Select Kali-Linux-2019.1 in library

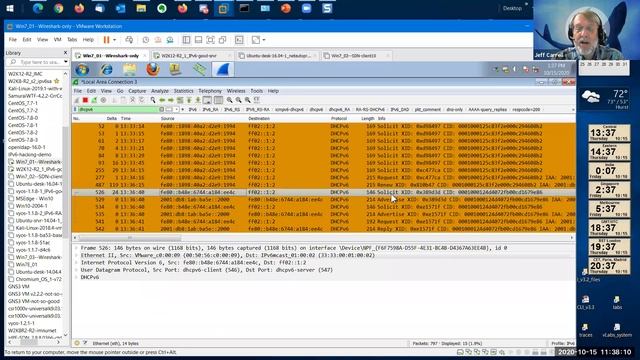[35, 89]
